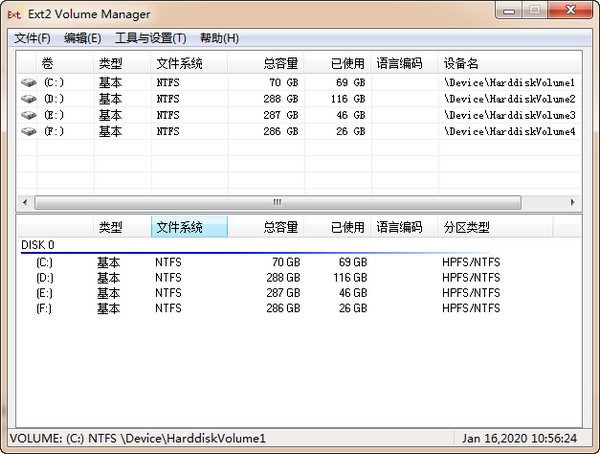The image size is (600, 454).
Task: Close the Ext2 Volume Manager window
Action: (571, 10)
